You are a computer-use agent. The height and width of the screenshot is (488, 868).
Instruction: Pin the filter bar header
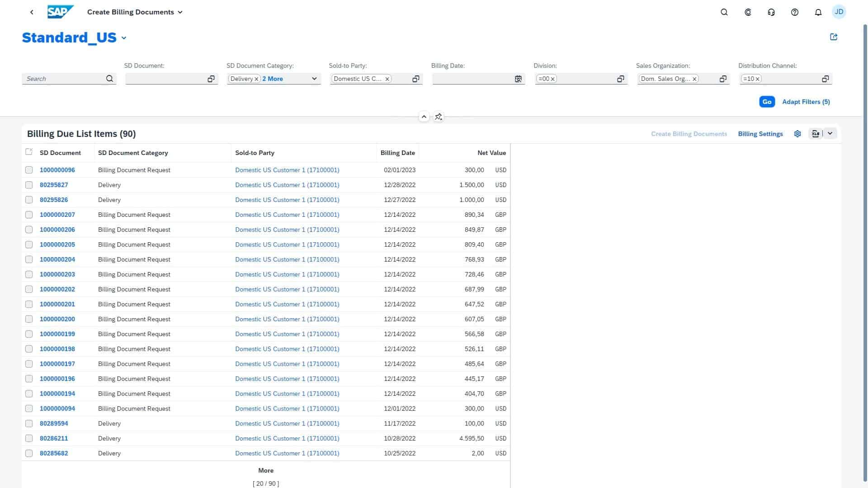click(438, 117)
